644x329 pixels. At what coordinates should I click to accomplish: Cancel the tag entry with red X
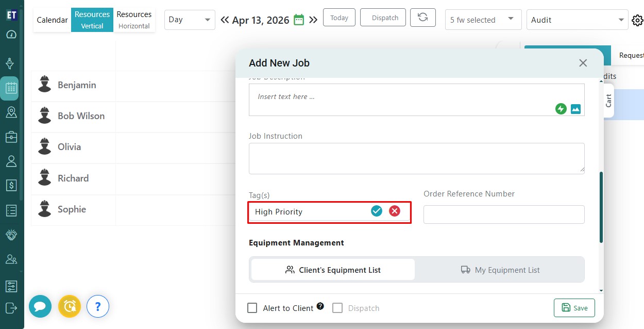pyautogui.click(x=395, y=211)
